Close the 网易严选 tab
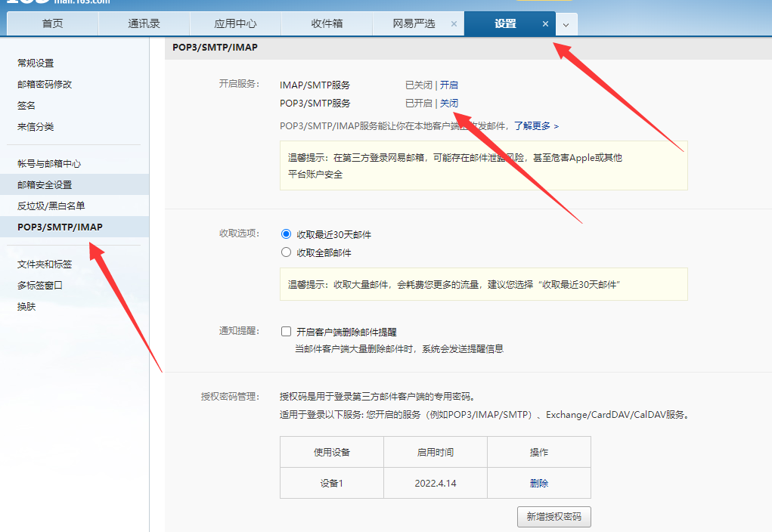Image resolution: width=772 pixels, height=532 pixels. [x=454, y=23]
